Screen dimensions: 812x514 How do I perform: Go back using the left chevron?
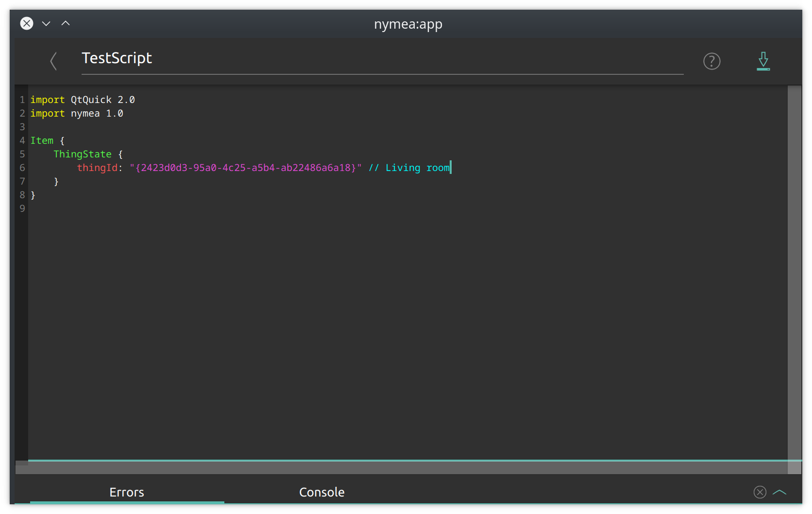click(x=53, y=61)
